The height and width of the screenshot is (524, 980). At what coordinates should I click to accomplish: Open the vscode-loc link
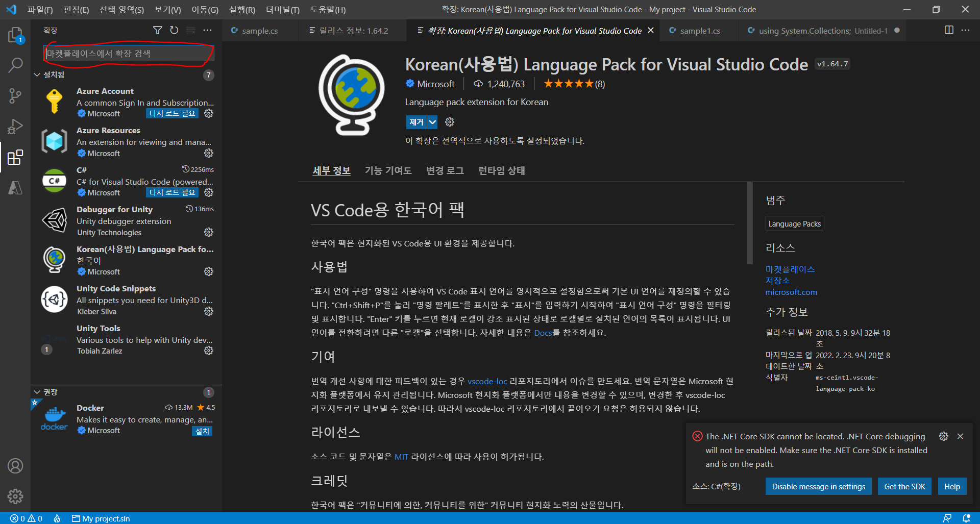487,381
